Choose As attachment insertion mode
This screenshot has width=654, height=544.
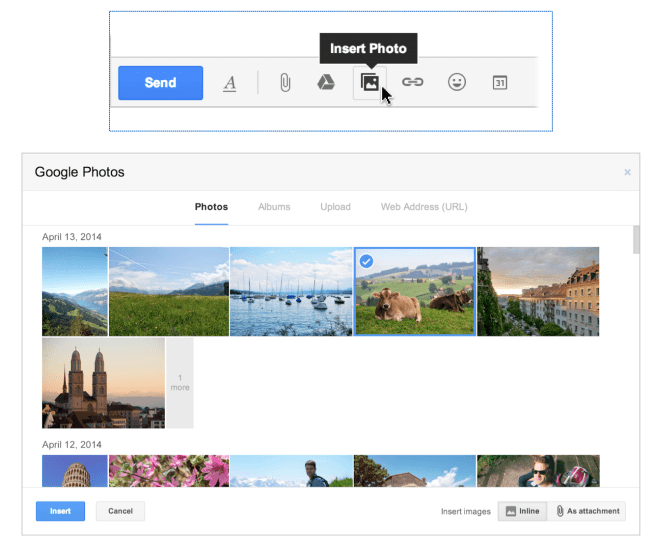pyautogui.click(x=587, y=511)
